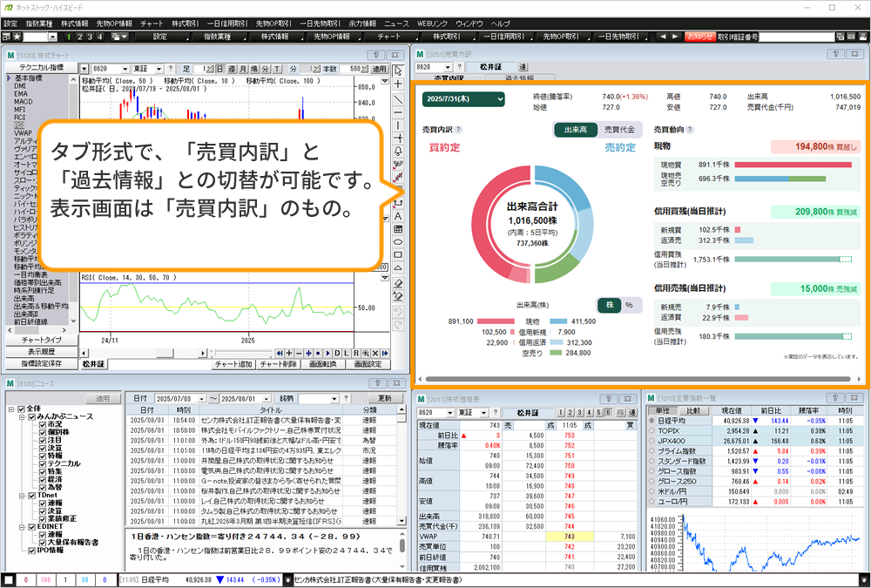Collapse the みんかぶニュース tree node
Image resolution: width=871 pixels, height=588 pixels.
pyautogui.click(x=22, y=416)
